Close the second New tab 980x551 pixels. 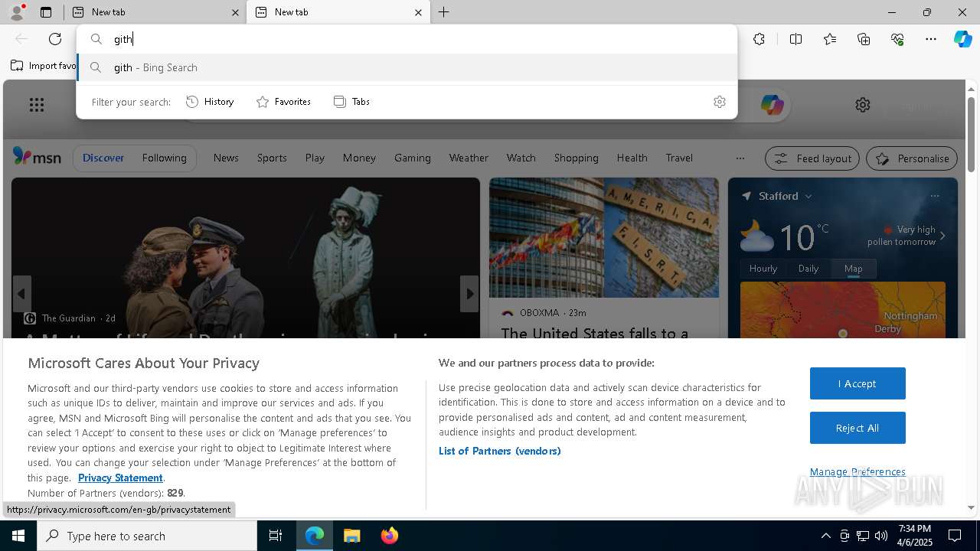click(x=418, y=12)
